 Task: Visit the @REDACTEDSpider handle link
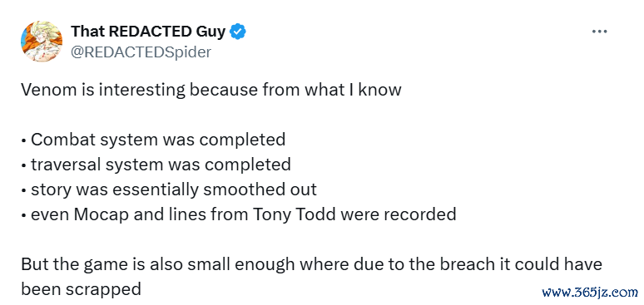click(x=141, y=52)
